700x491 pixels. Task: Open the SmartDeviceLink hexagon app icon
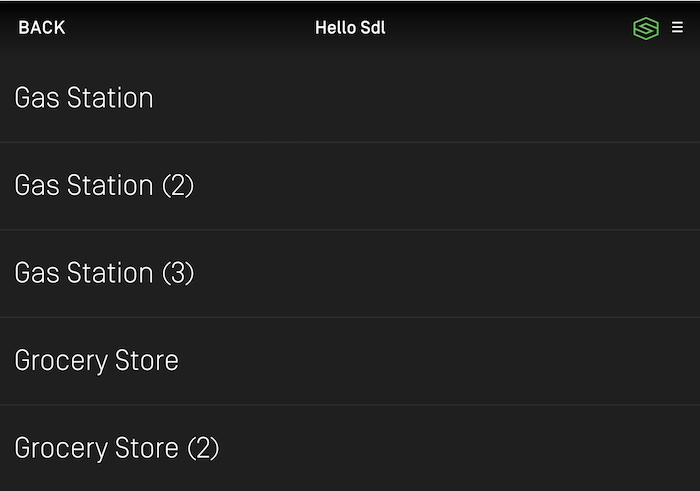(x=646, y=29)
